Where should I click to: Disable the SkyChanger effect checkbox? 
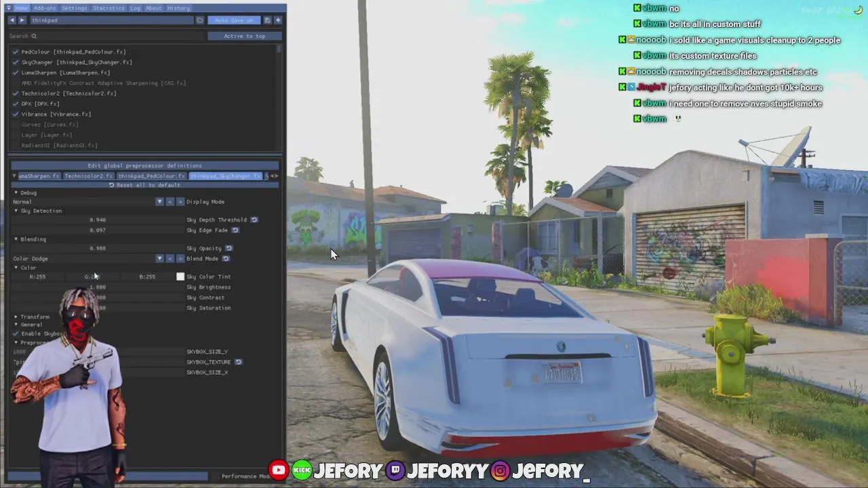[x=16, y=62]
